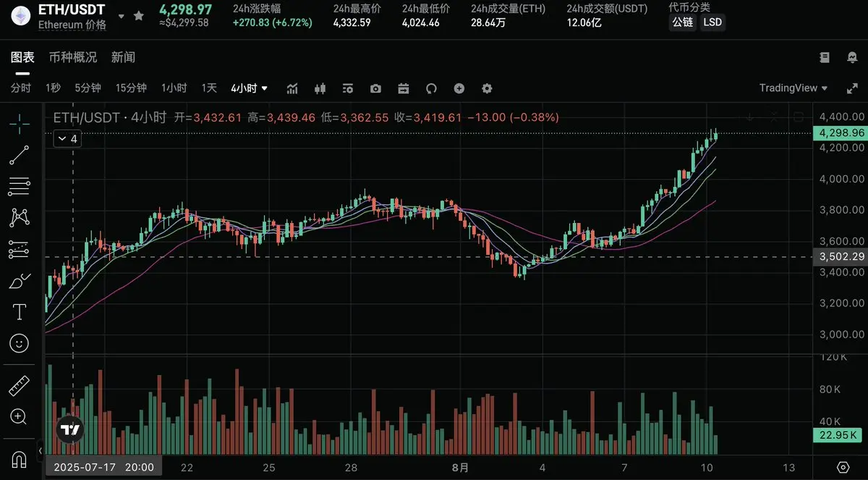The width and height of the screenshot is (868, 480).
Task: Open the emoji icons tool
Action: pos(20,343)
